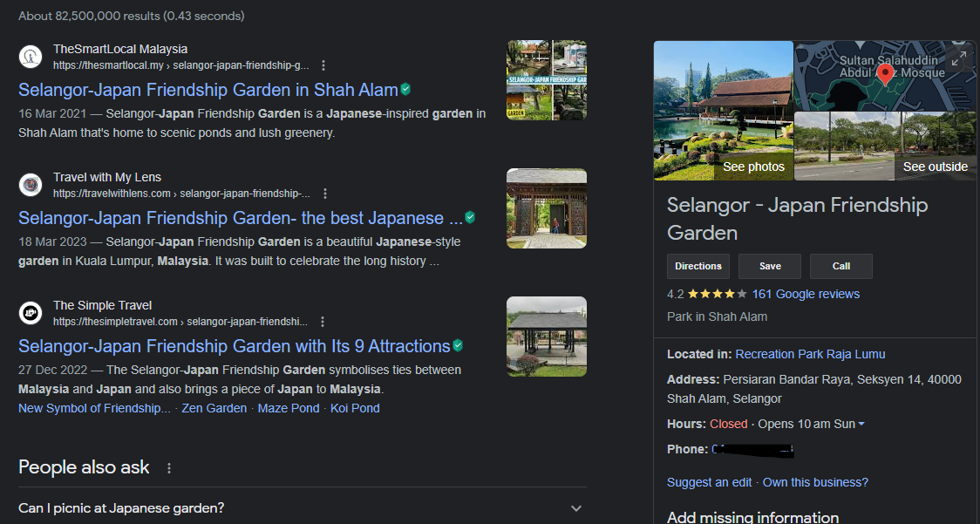980x524 pixels.
Task: Click green shield badge beside best Japanese title
Action: click(x=470, y=218)
